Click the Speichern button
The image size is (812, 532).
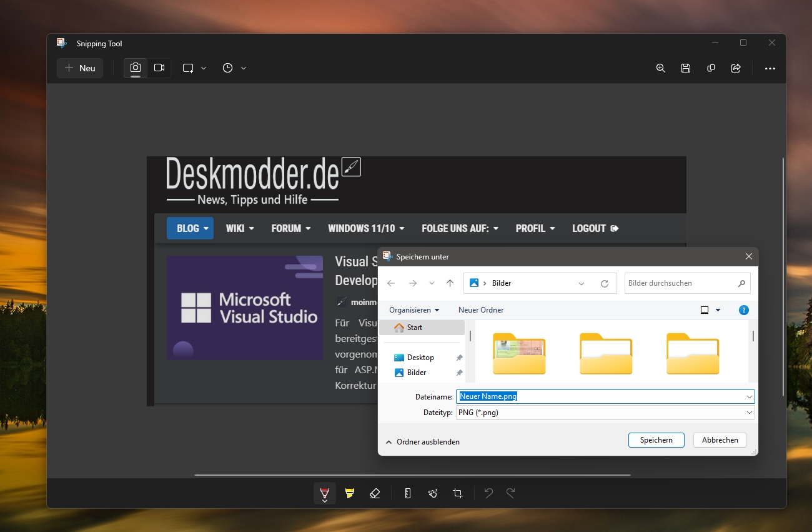point(656,440)
